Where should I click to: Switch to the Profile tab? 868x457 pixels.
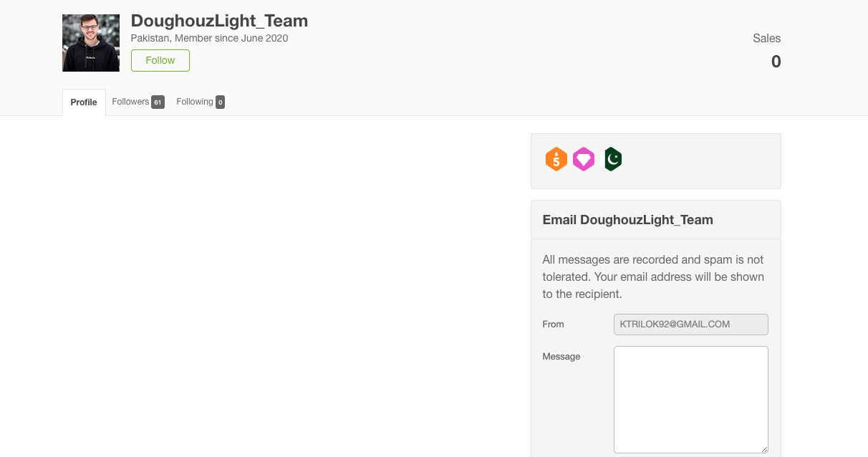point(84,102)
